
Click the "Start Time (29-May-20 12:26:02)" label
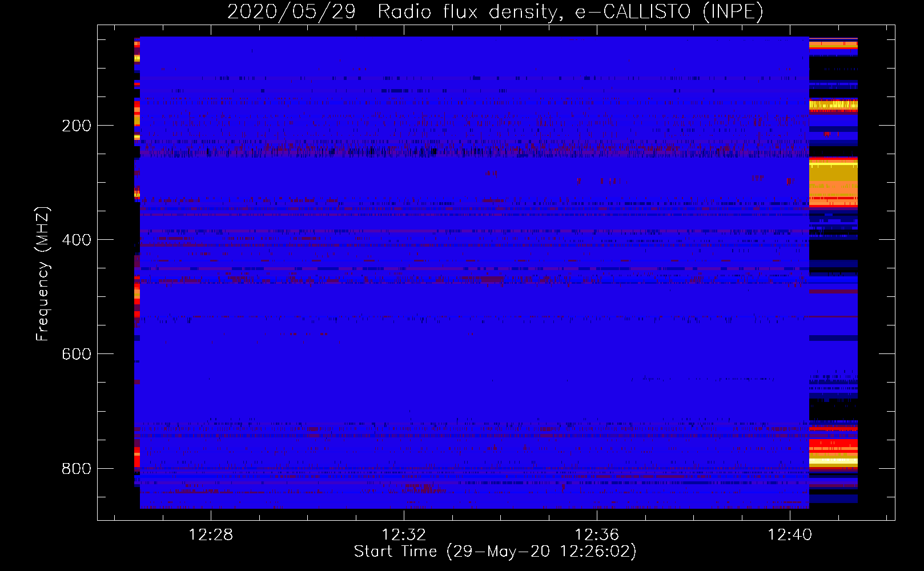click(x=495, y=551)
